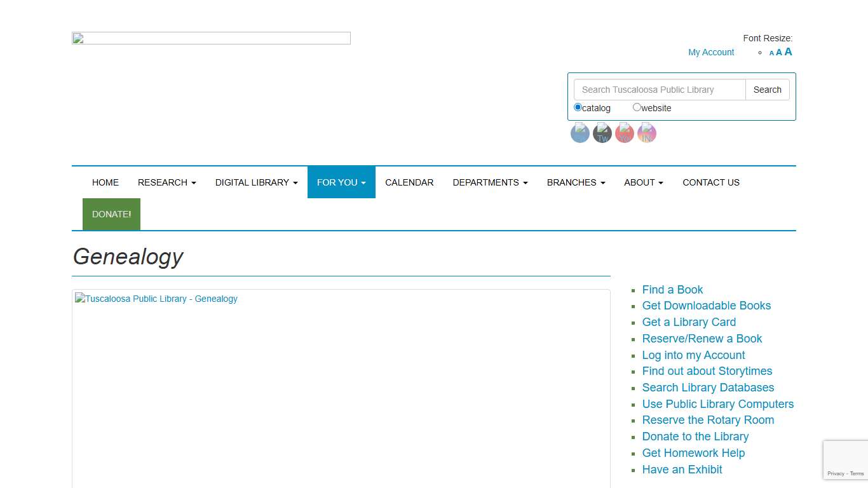Click the library logo image
The height and width of the screenshot is (488, 868).
[211, 37]
